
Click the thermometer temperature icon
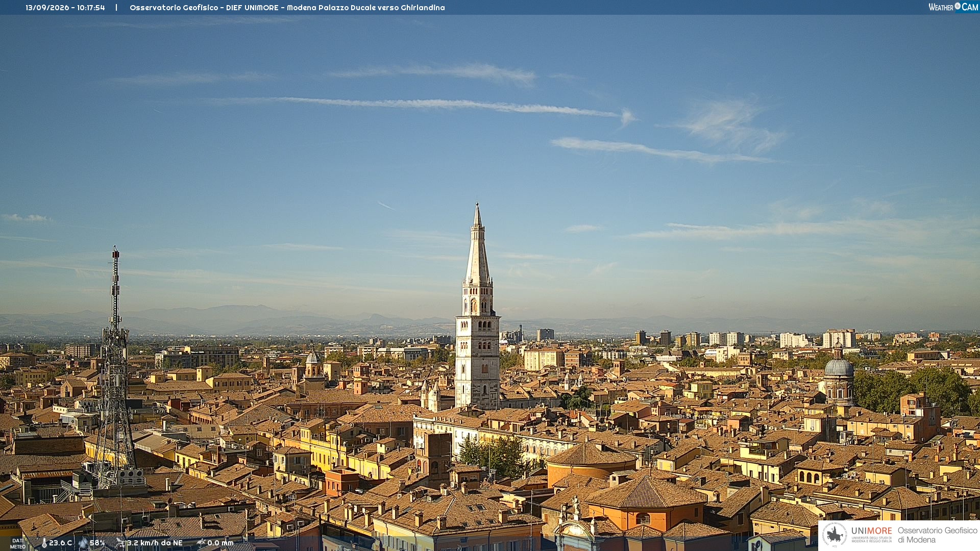(x=44, y=543)
